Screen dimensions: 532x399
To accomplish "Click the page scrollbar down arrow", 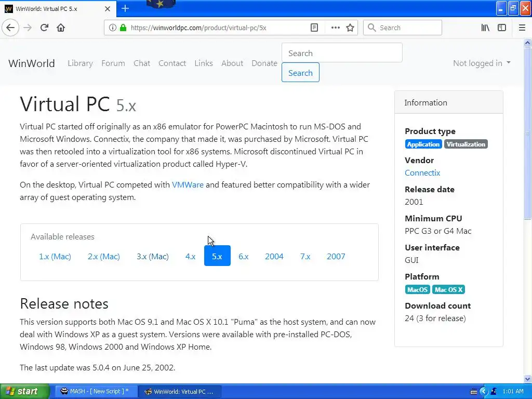I will tap(528, 379).
